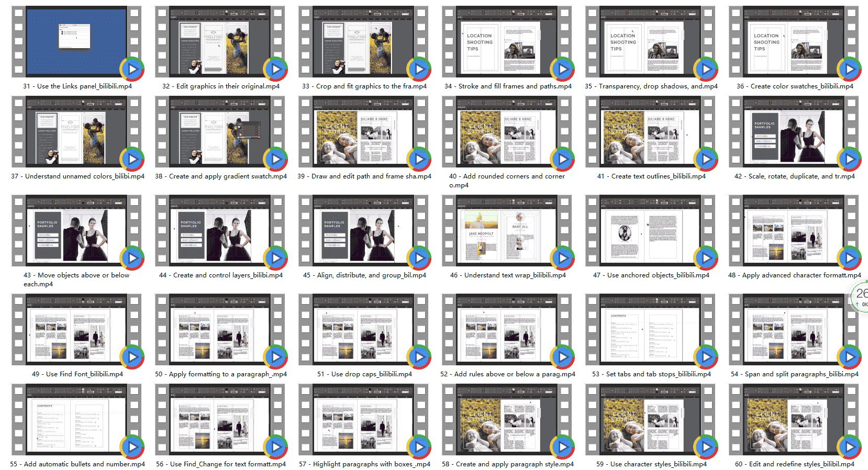The width and height of the screenshot is (868, 470).
Task: Click file name '38 - Create and apply gradient swatch.mp4'
Action: click(221, 176)
